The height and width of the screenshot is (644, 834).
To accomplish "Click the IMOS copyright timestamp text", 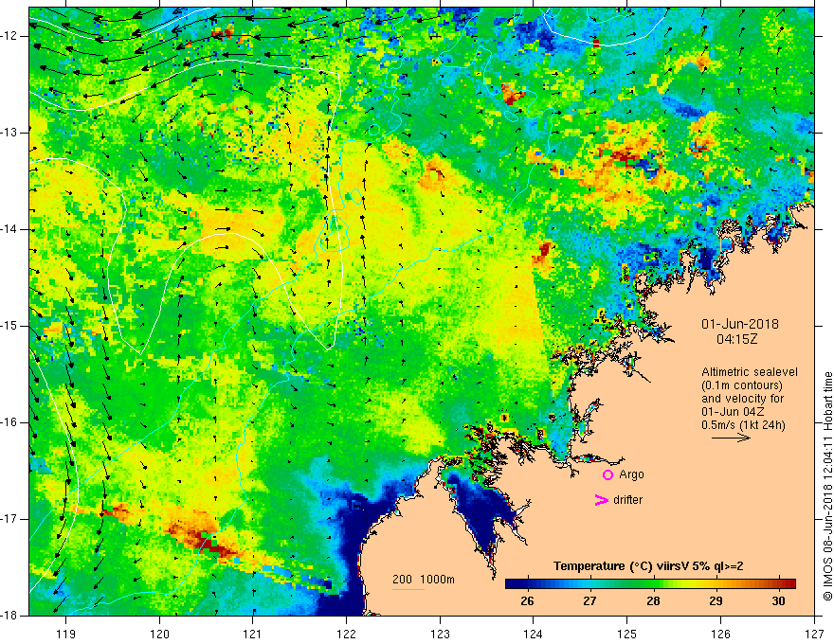I will [x=827, y=486].
